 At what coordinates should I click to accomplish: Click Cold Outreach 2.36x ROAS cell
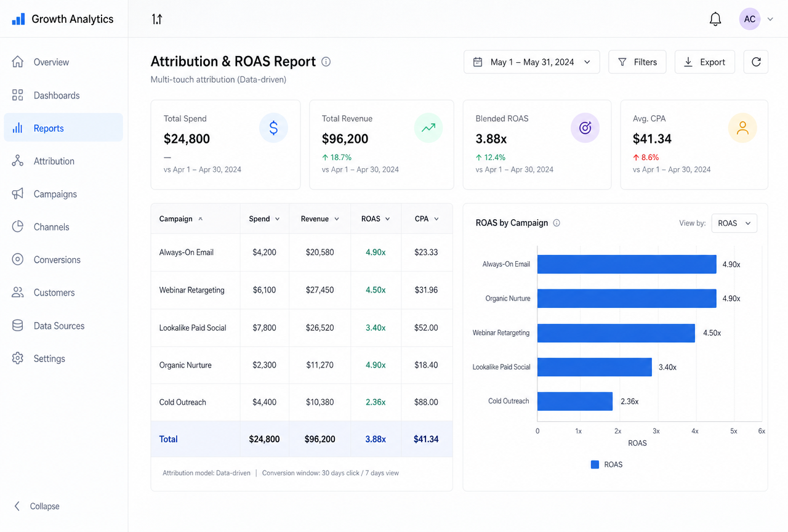(376, 402)
